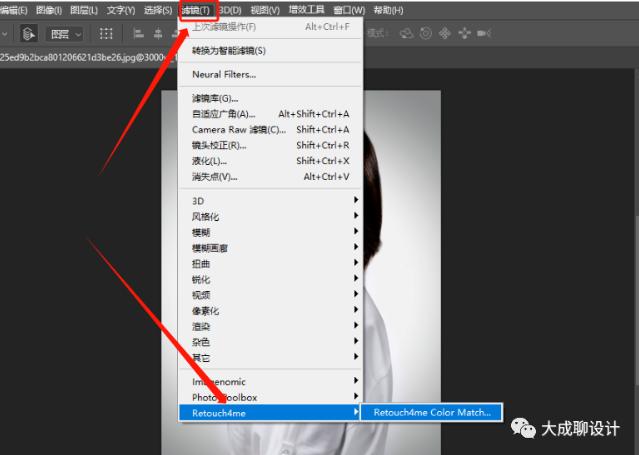Viewport: 639px width, 455px height.
Task: Open the 像素化 filter submenu
Action: tap(271, 311)
